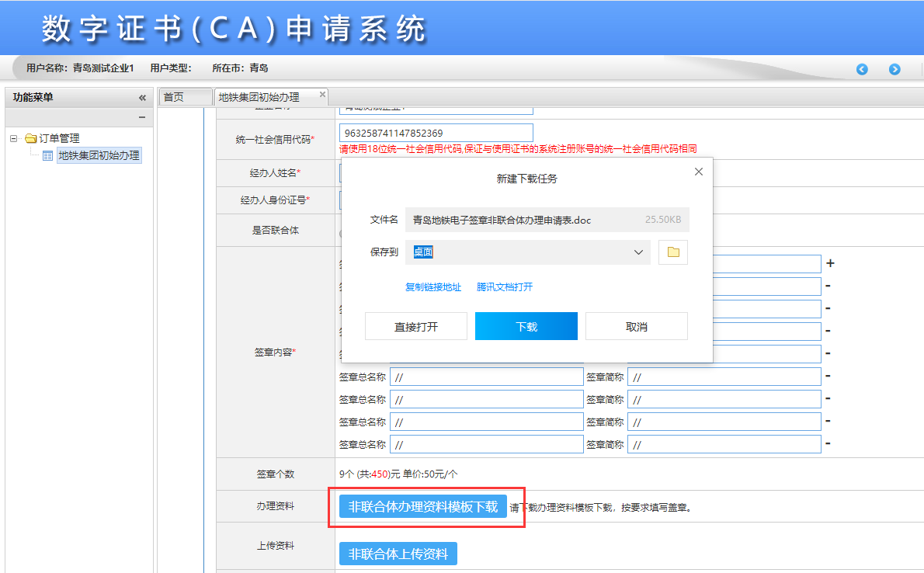Open folder browser in download dialog
The height and width of the screenshot is (573, 924).
click(673, 252)
